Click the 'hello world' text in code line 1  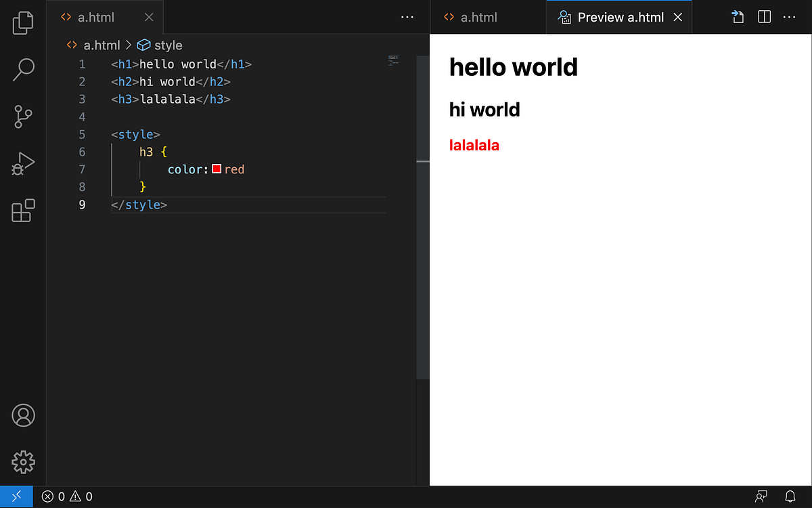click(x=177, y=64)
